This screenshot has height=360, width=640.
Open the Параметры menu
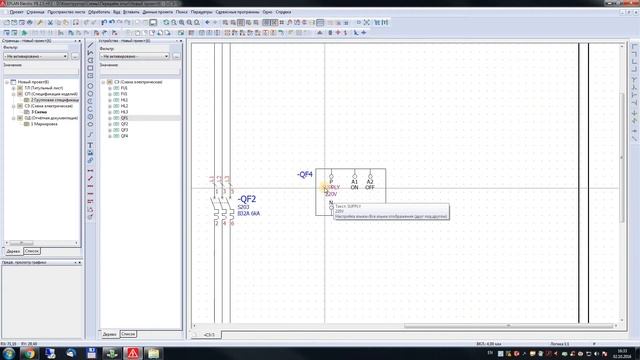(x=202, y=12)
